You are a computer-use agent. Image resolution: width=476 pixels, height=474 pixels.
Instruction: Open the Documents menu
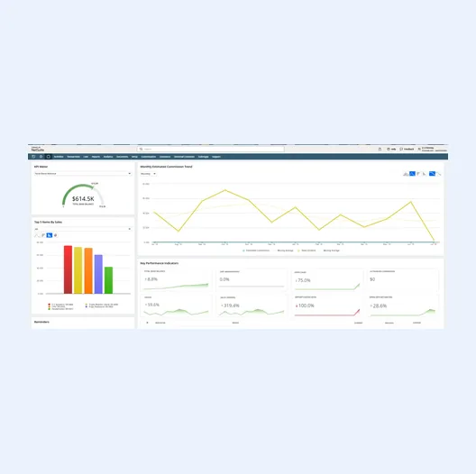pyautogui.click(x=123, y=157)
